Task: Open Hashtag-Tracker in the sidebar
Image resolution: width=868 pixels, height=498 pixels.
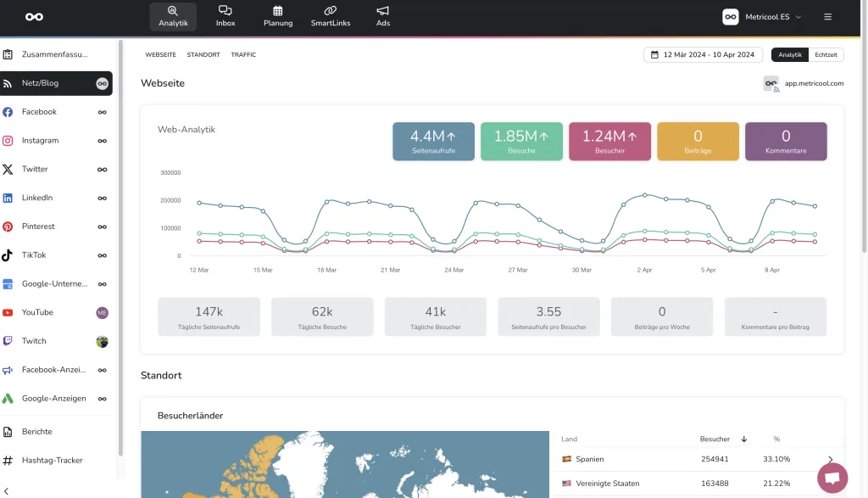Action: click(x=52, y=461)
